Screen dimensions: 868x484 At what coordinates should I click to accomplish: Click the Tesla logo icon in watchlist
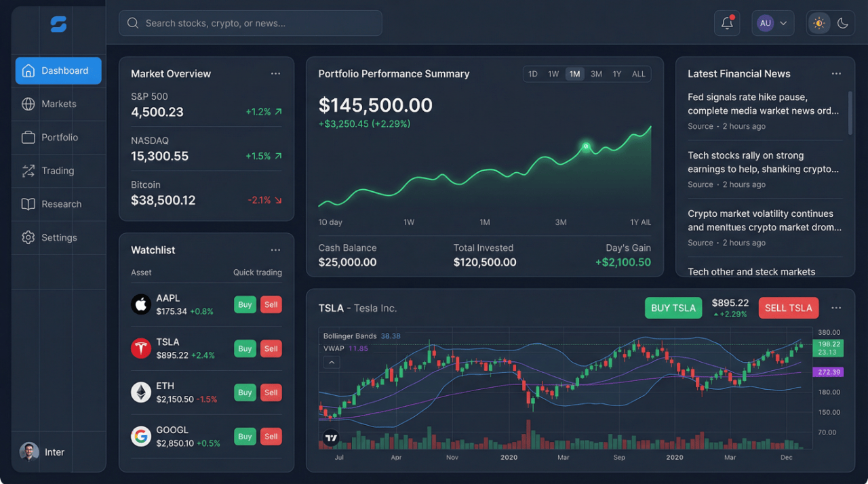pos(141,348)
